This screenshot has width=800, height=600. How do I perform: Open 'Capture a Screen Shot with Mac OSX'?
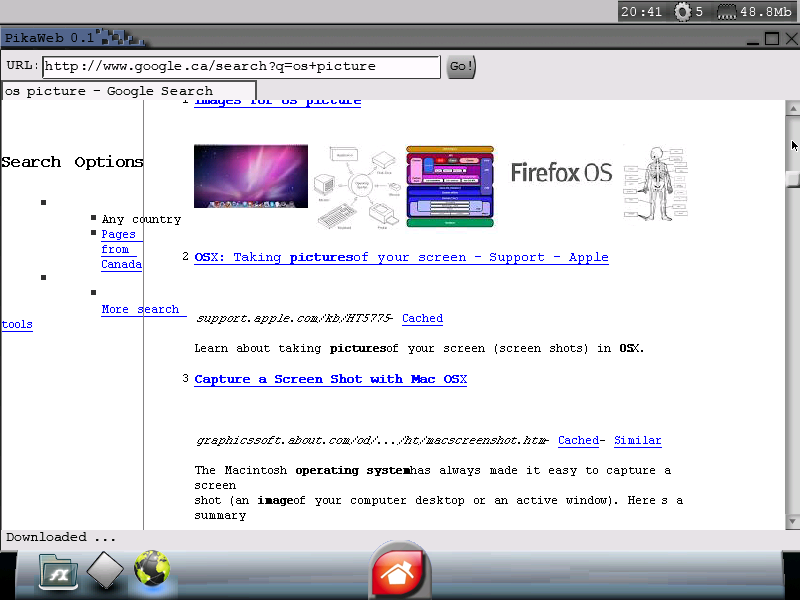pyautogui.click(x=331, y=380)
